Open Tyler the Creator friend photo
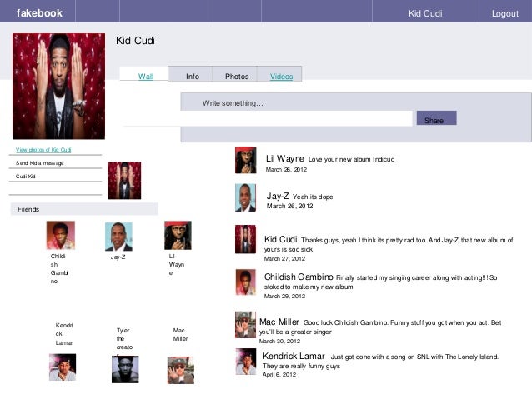 (x=125, y=369)
